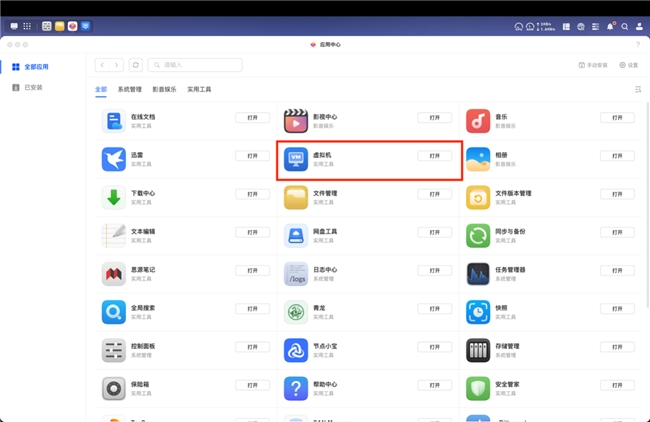Click the 文件管理 folder icon
This screenshot has width=650, height=422.
pos(296,197)
